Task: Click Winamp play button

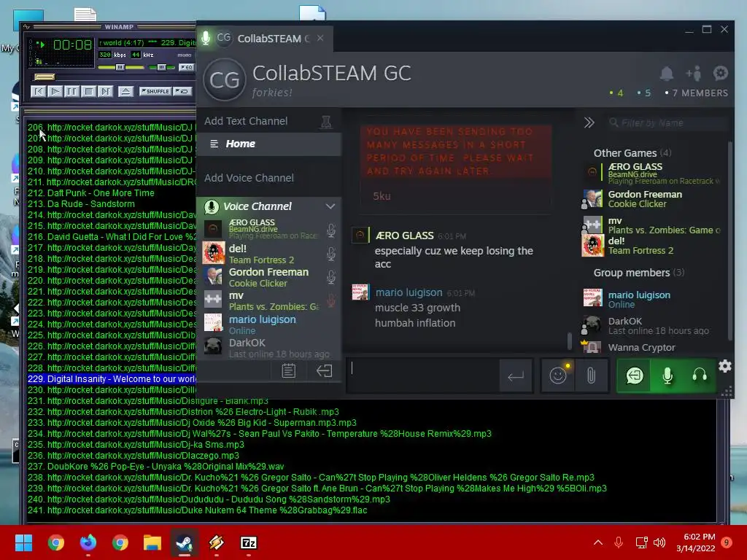Action: point(55,91)
